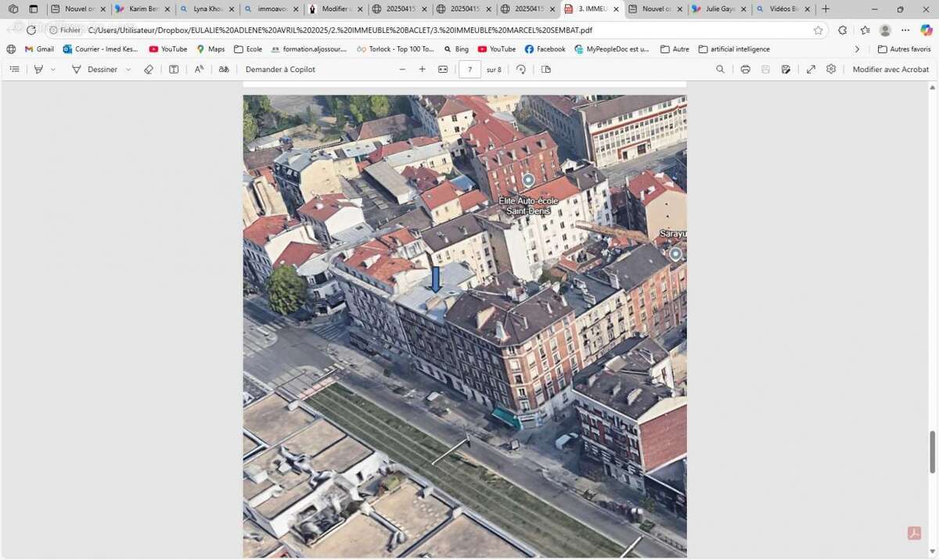Activate the eraser tool

pyautogui.click(x=148, y=69)
